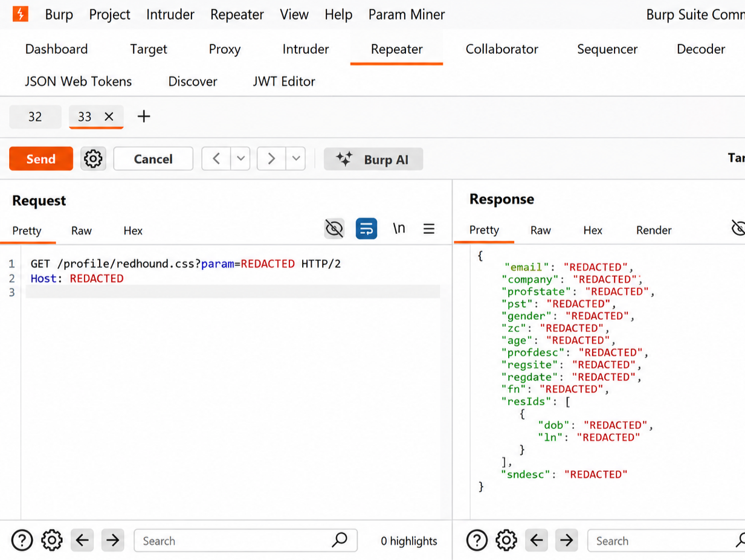Viewport: 745px width, 560px height.
Task: Click the Burp Suite lightning logo icon
Action: point(20,13)
